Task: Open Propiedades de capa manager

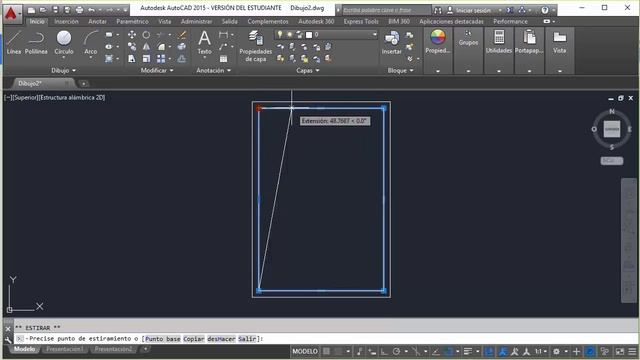Action: (256, 46)
